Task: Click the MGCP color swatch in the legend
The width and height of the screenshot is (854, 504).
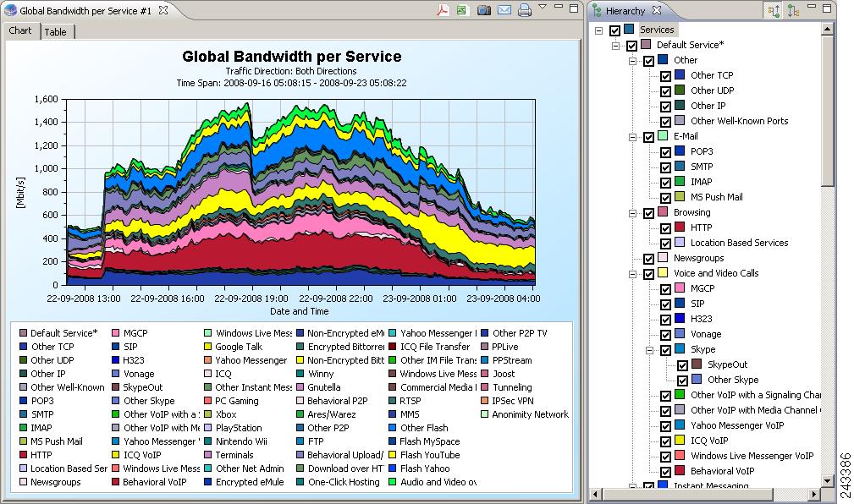Action: click(x=113, y=333)
